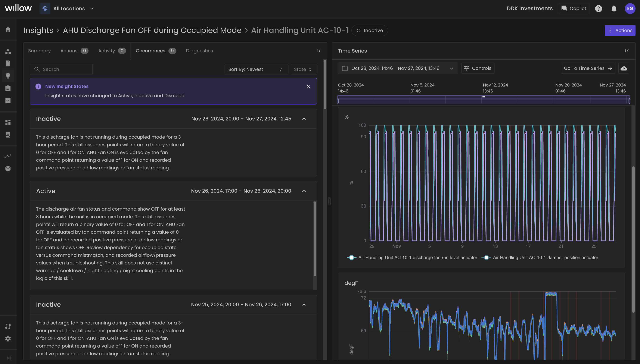Open the State filter dropdown

303,69
